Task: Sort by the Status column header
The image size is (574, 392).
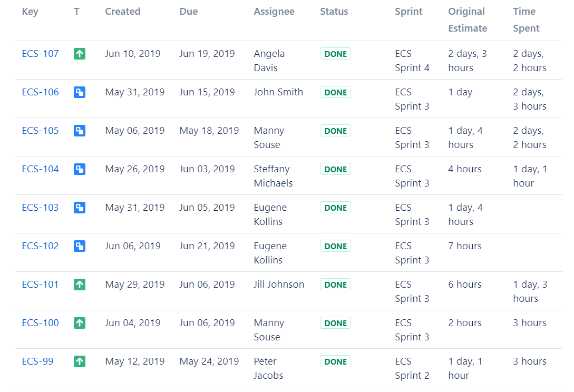Action: [x=334, y=12]
